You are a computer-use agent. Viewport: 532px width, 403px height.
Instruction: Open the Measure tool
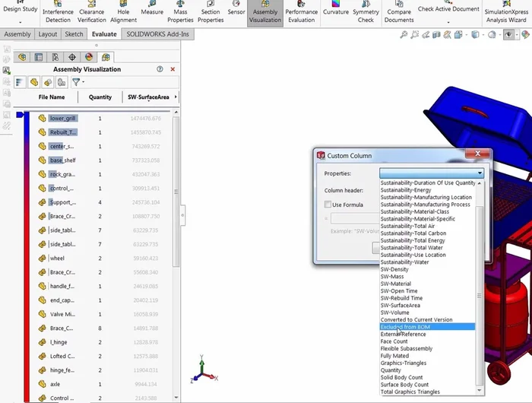coord(152,11)
